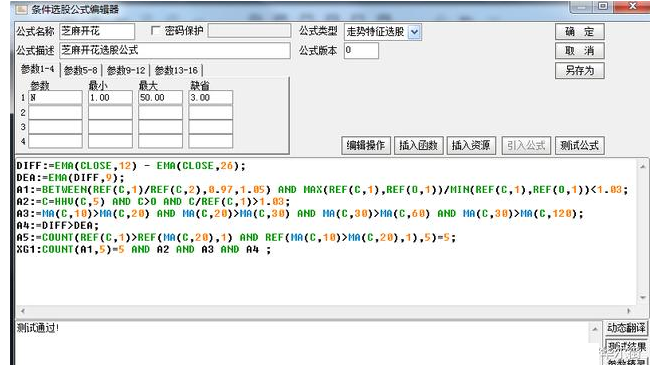Switch to the 参数1-4 tab
The width and height of the screenshot is (654, 377).
click(38, 69)
